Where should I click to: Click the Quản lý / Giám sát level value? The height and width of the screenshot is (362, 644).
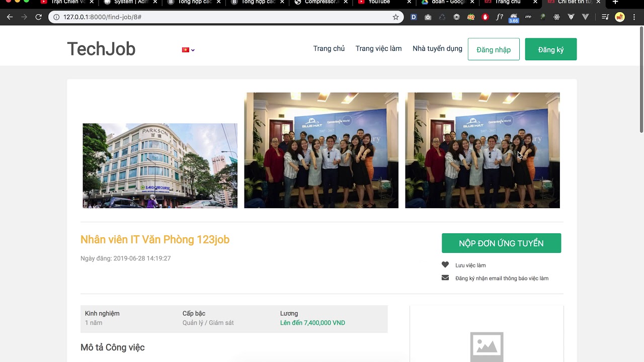[208, 323]
